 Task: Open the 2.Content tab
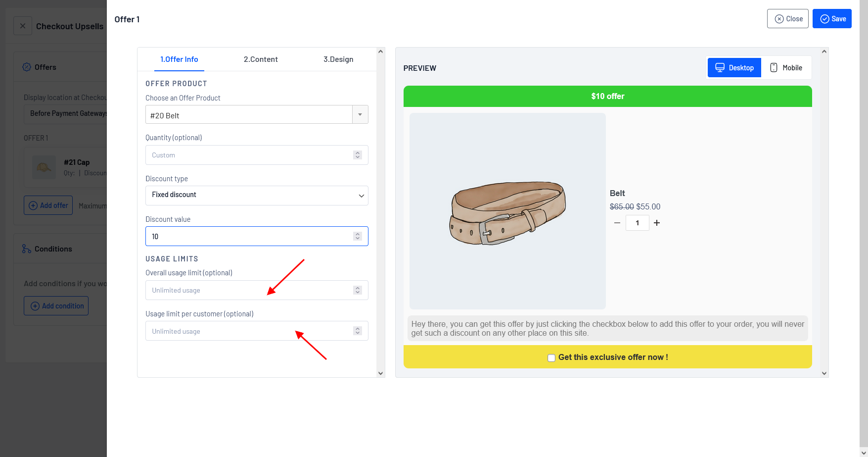pos(261,59)
